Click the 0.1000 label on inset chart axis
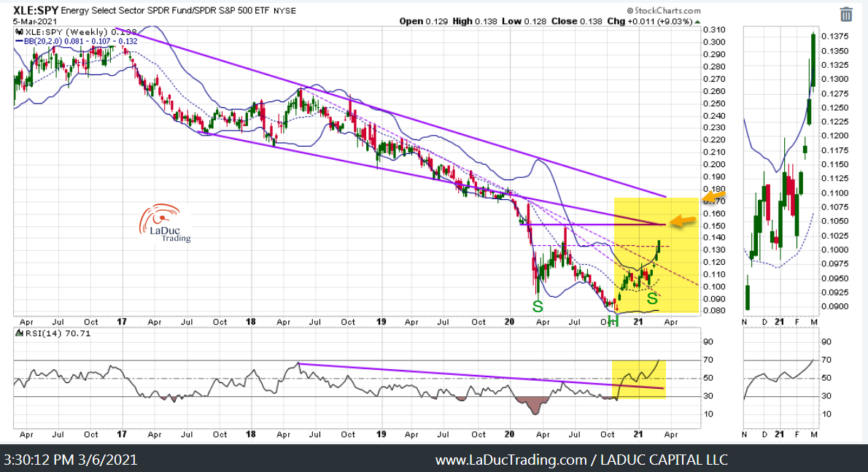This screenshot has width=868, height=472. tap(834, 249)
